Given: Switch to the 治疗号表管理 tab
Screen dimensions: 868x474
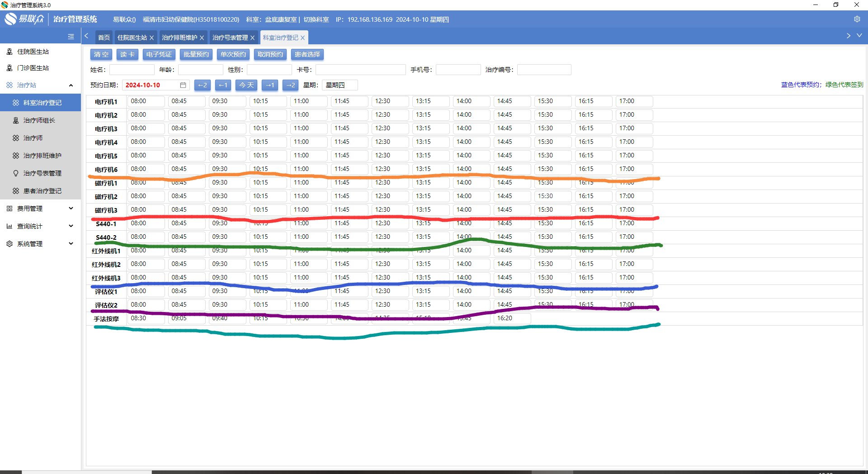Looking at the screenshot, I should 230,38.
